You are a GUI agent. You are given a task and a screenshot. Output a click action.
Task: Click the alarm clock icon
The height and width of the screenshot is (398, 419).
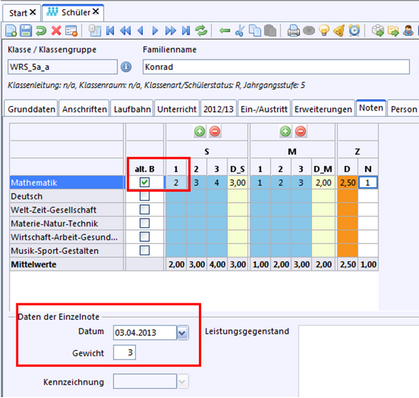coord(354,31)
